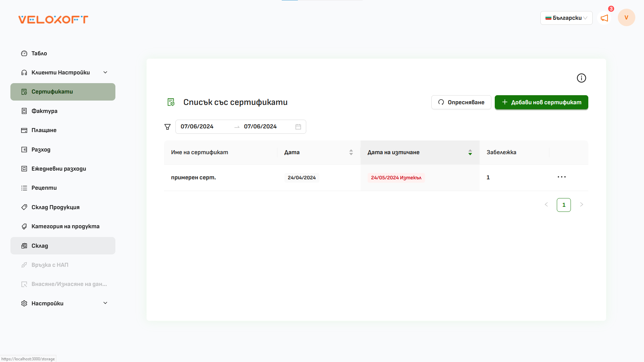Viewport: 644px width, 362px height.
Task: Expand Клиенти Настройки submenu
Action: coord(105,72)
